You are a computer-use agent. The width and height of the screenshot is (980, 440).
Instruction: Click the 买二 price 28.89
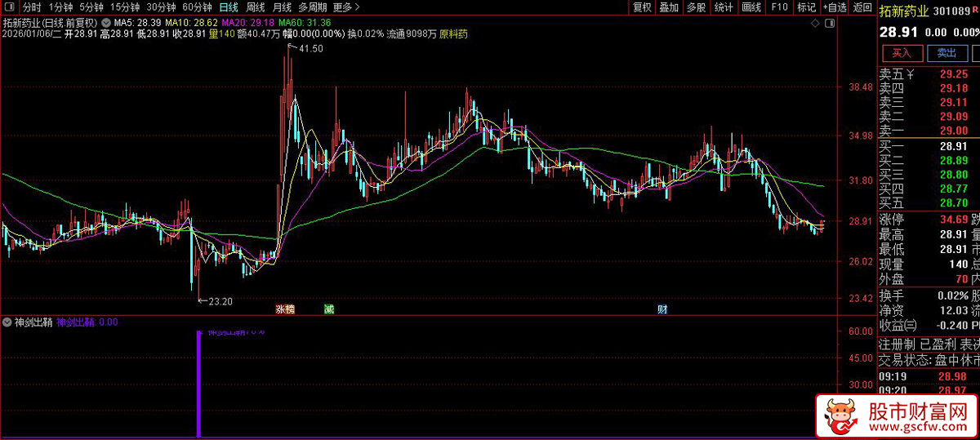click(954, 159)
